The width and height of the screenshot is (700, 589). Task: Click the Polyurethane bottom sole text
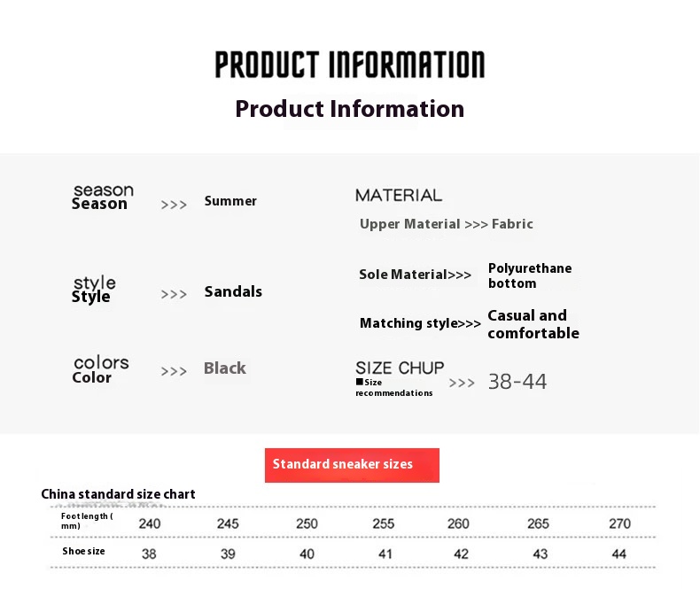point(530,275)
